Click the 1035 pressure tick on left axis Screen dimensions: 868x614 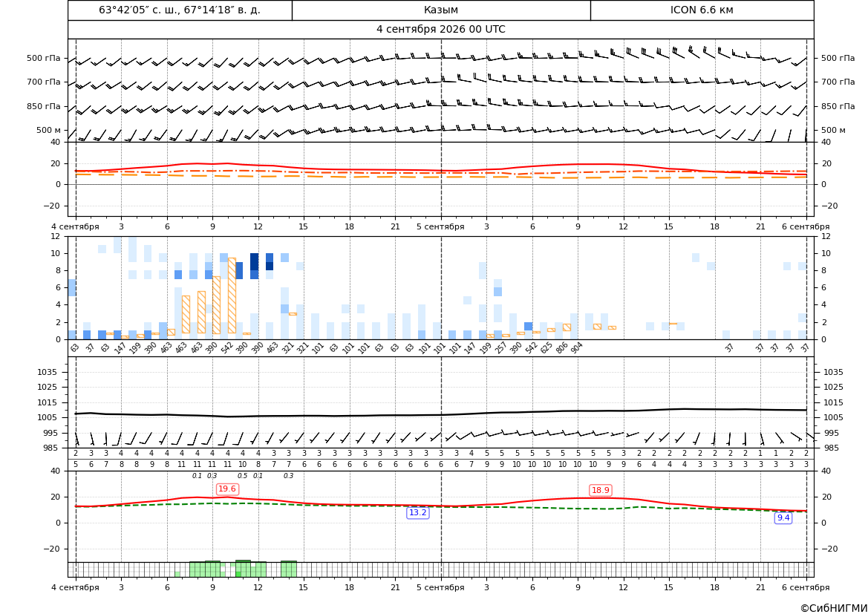51,372
